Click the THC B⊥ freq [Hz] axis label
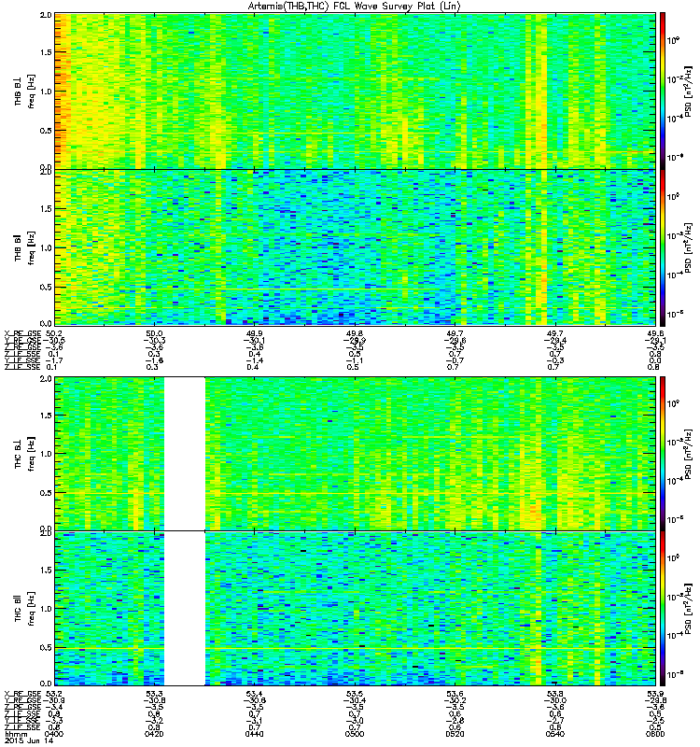The image size is (700, 747). (x=24, y=454)
